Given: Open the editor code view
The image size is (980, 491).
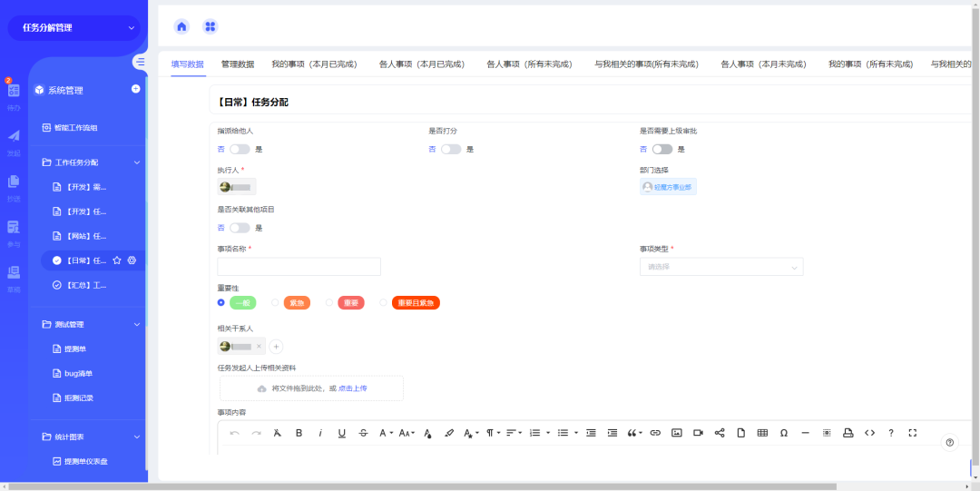Looking at the screenshot, I should pos(869,433).
